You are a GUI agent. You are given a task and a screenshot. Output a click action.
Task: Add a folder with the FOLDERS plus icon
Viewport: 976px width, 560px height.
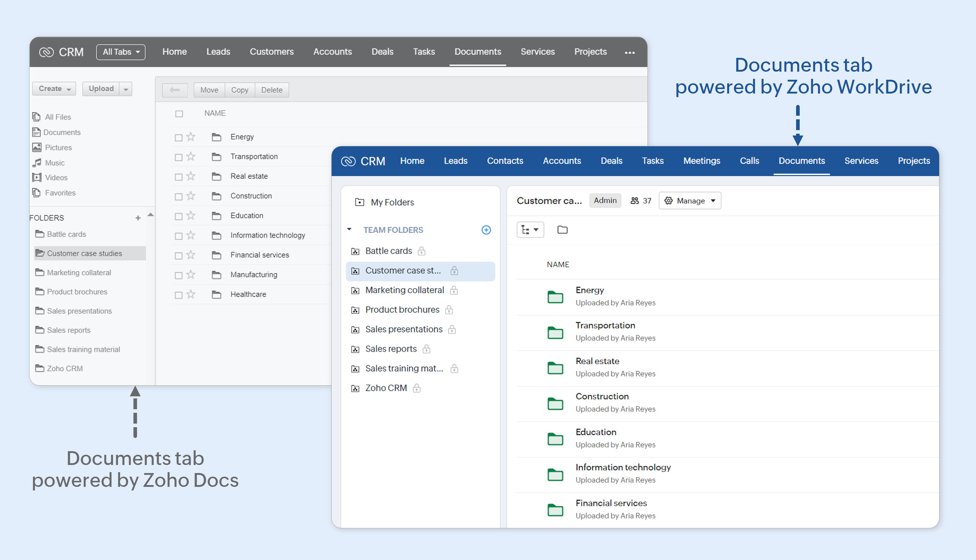[138, 218]
